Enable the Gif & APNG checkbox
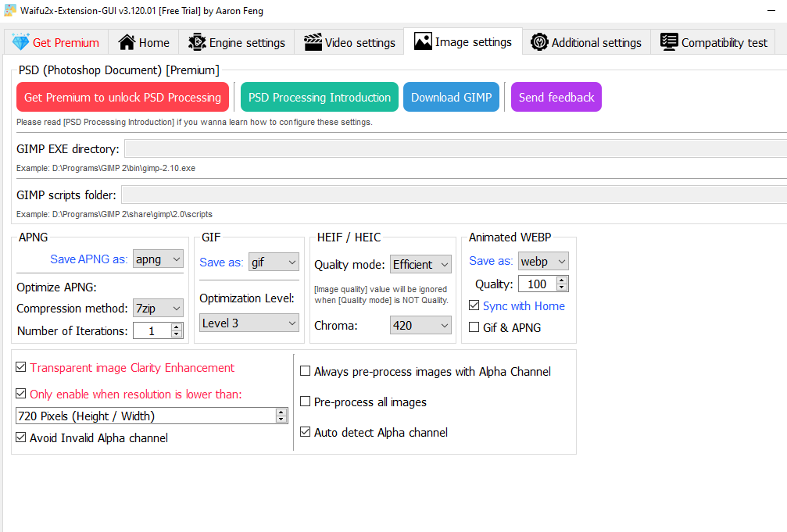The width and height of the screenshot is (787, 532). click(474, 327)
